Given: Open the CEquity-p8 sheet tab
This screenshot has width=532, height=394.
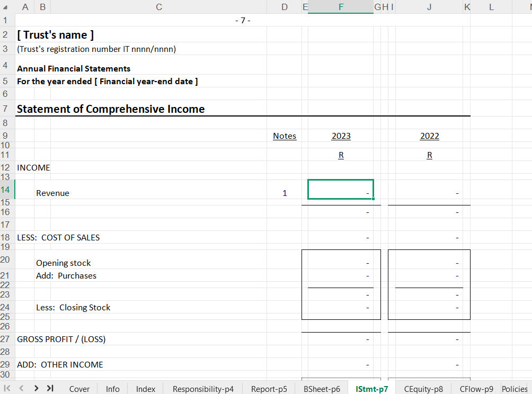Looking at the screenshot, I should click(423, 389).
